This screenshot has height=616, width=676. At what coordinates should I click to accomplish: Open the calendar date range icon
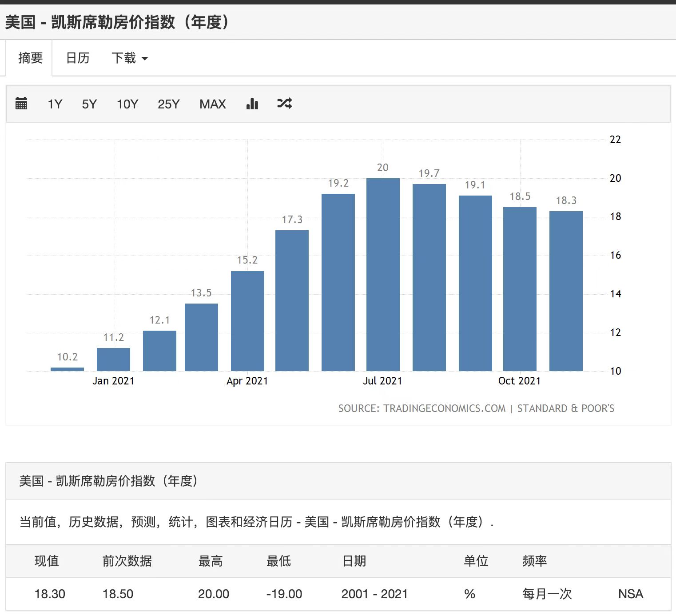coord(21,104)
